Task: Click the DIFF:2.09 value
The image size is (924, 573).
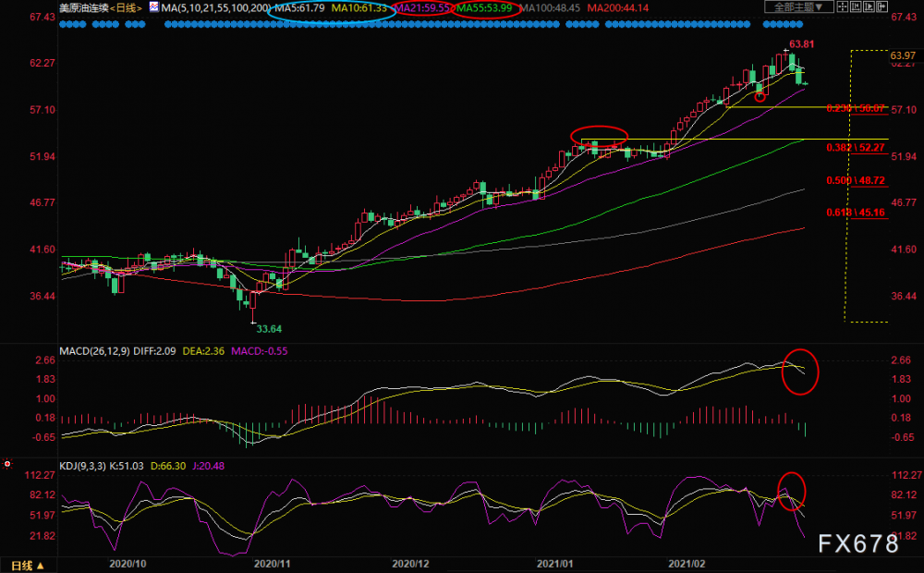Action: tap(154, 351)
